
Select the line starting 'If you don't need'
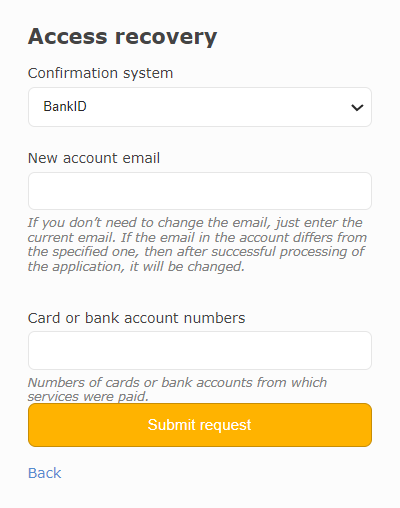[195, 223]
